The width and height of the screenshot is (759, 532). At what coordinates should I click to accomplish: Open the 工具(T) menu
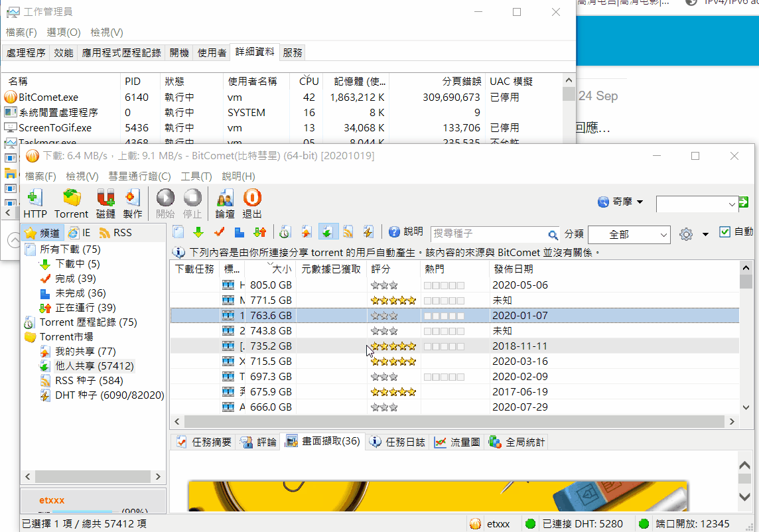point(196,176)
